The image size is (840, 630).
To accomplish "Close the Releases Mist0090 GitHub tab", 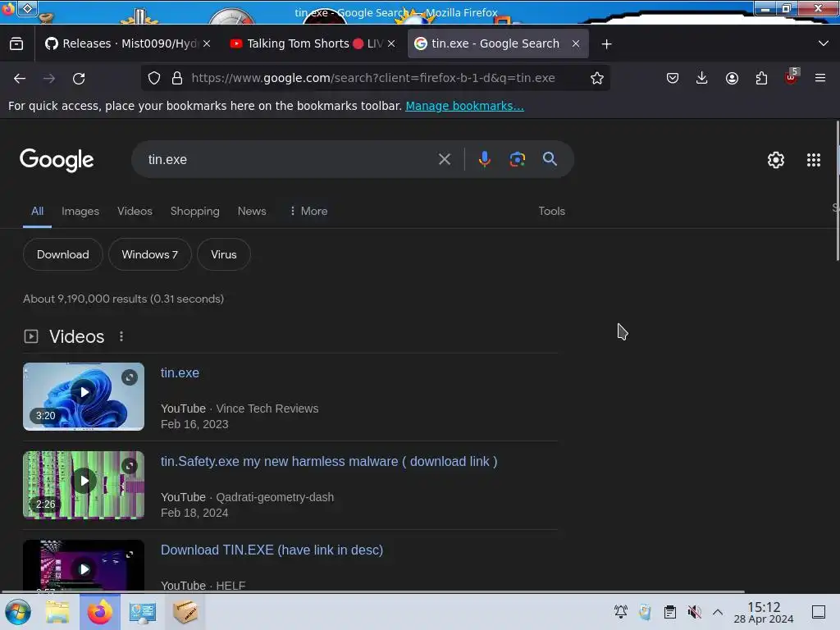I will pos(207,43).
